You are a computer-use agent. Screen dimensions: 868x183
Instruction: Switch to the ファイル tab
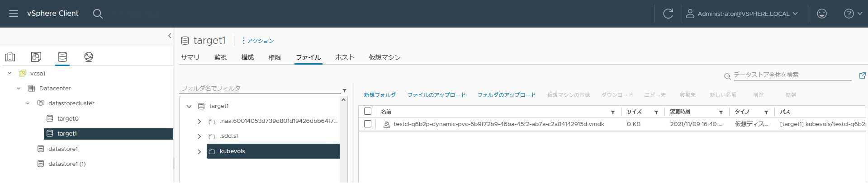coord(308,57)
